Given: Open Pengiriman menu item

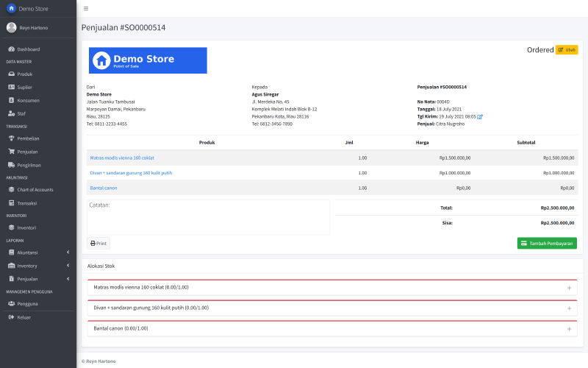Looking at the screenshot, I should (x=38, y=165).
